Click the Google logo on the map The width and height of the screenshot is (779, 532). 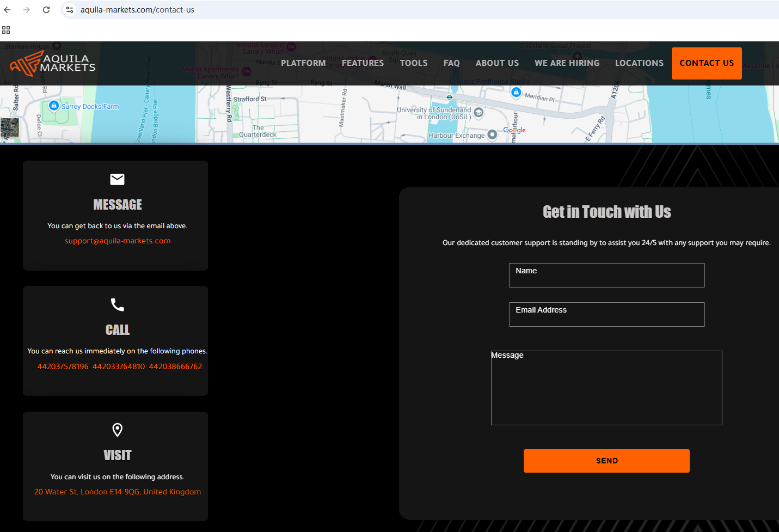pos(514,130)
